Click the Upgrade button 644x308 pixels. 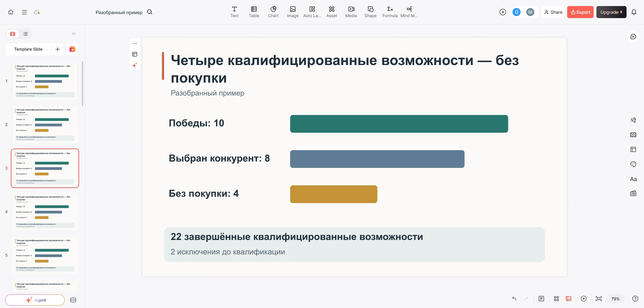tap(611, 12)
